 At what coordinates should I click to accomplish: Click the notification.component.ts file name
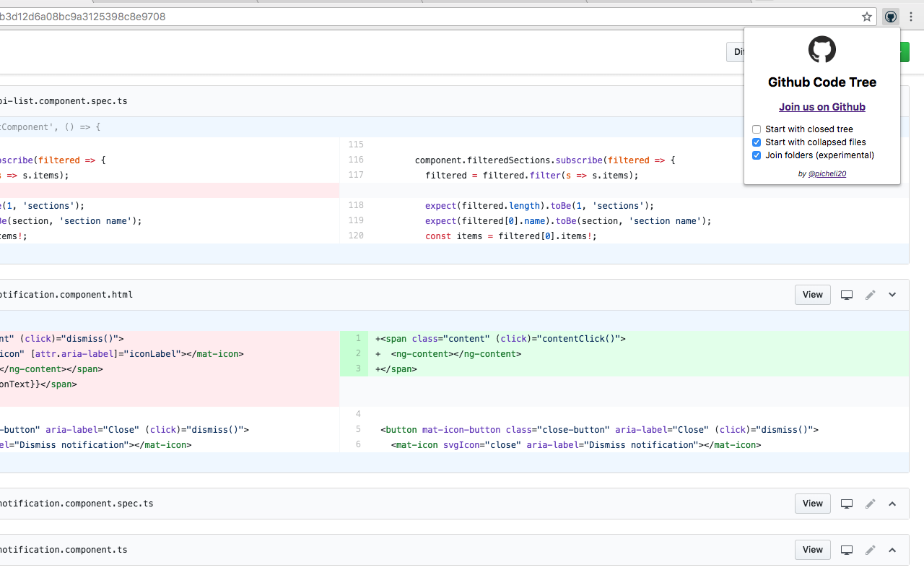point(64,550)
